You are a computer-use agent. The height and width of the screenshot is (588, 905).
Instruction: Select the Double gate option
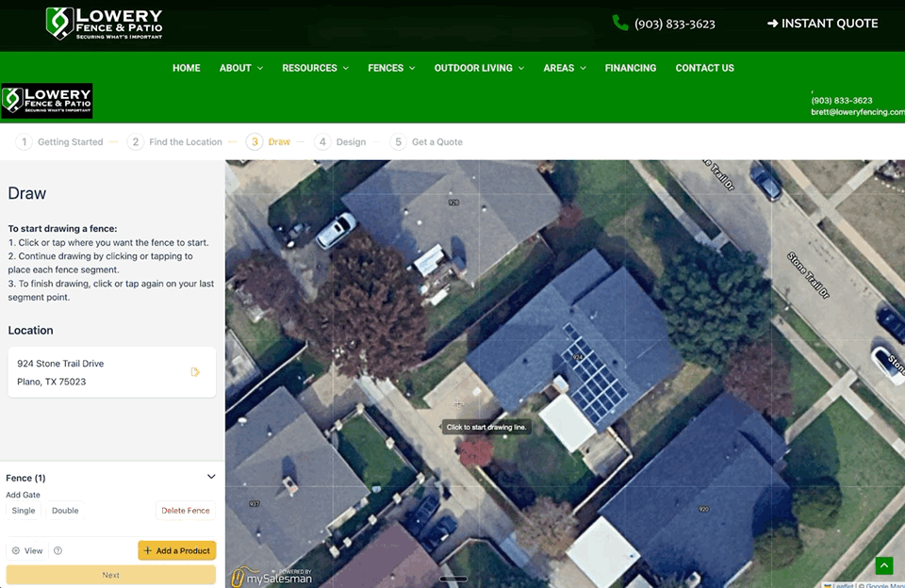[65, 511]
